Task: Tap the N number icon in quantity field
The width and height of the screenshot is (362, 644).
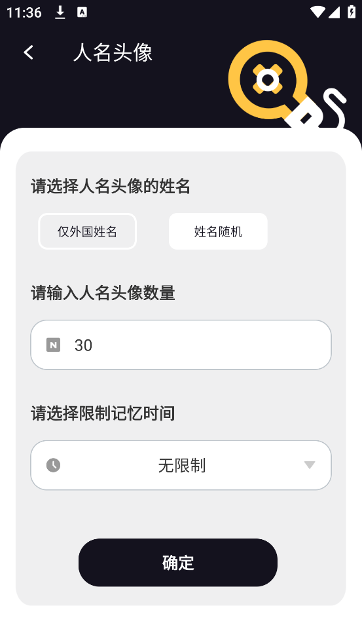Action: [54, 345]
